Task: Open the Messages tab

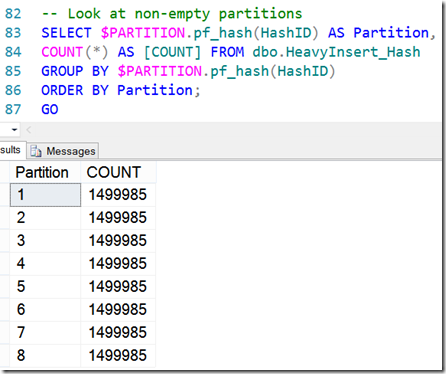Action: pyautogui.click(x=63, y=151)
